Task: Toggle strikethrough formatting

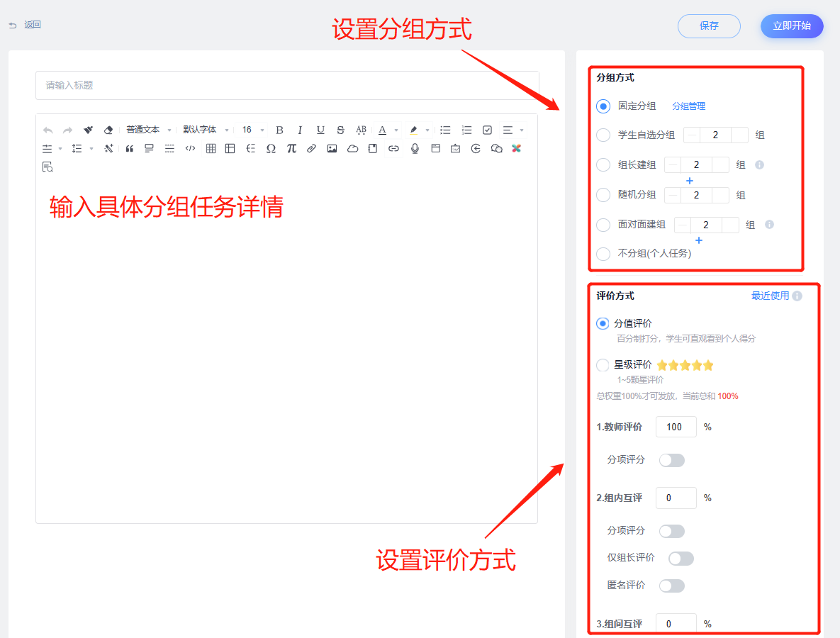Action: [x=340, y=130]
